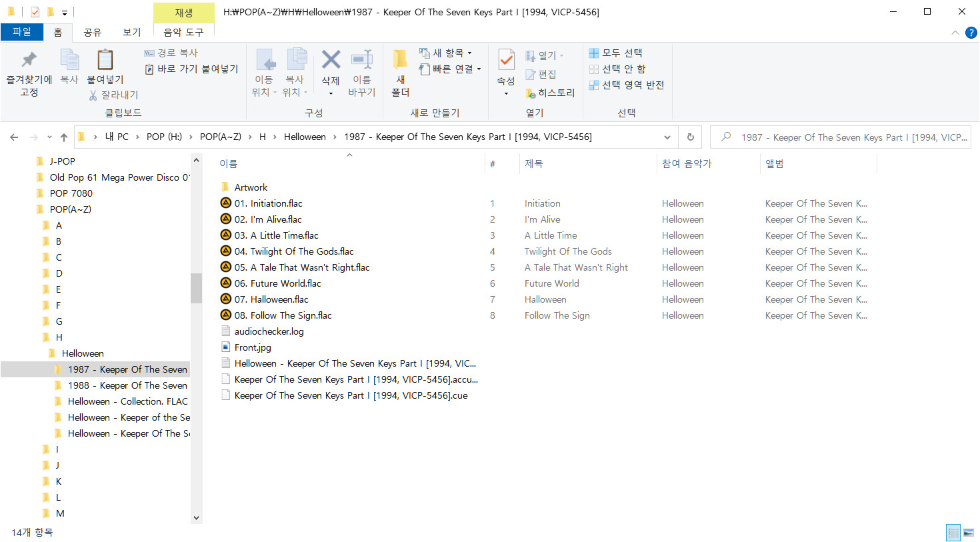
Task: Select J-POP in the navigation tree
Action: 63,161
